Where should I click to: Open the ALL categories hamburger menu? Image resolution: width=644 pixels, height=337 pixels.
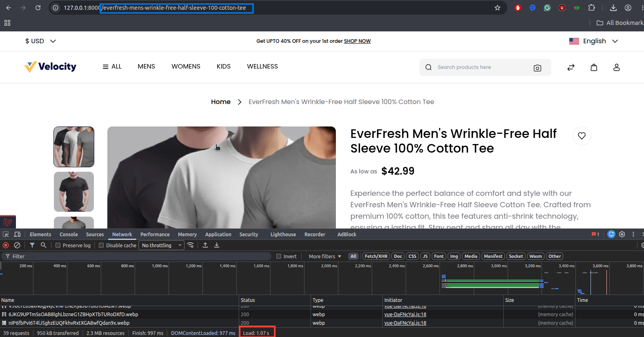[112, 67]
